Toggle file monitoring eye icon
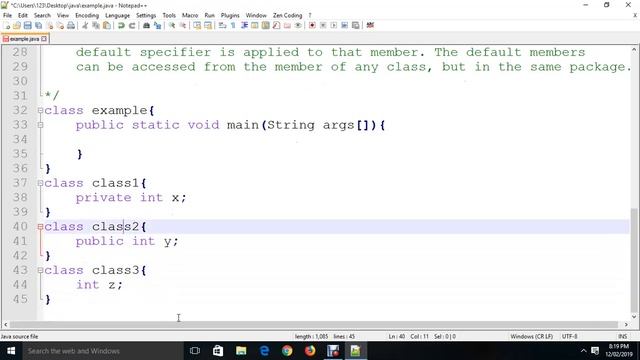This screenshot has height=360, width=640. click(298, 25)
